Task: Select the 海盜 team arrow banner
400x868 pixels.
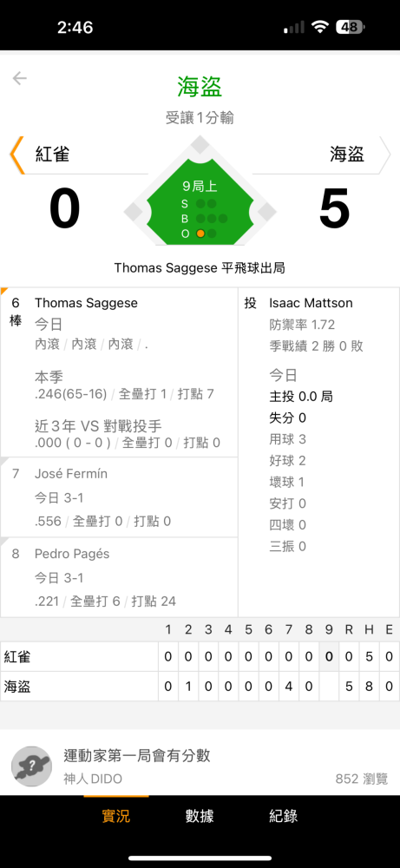Action: tap(321, 155)
